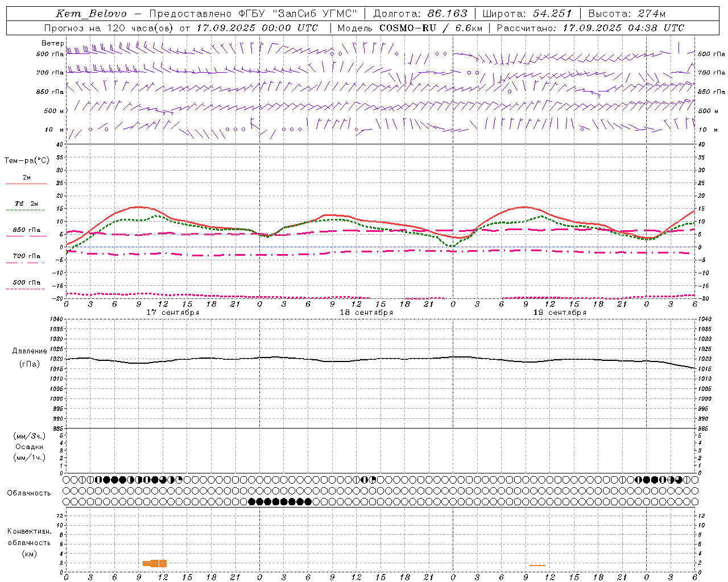Viewport: 728px width, 582px height.
Task: Click the Kem_Belovo station title
Action: 91,14
